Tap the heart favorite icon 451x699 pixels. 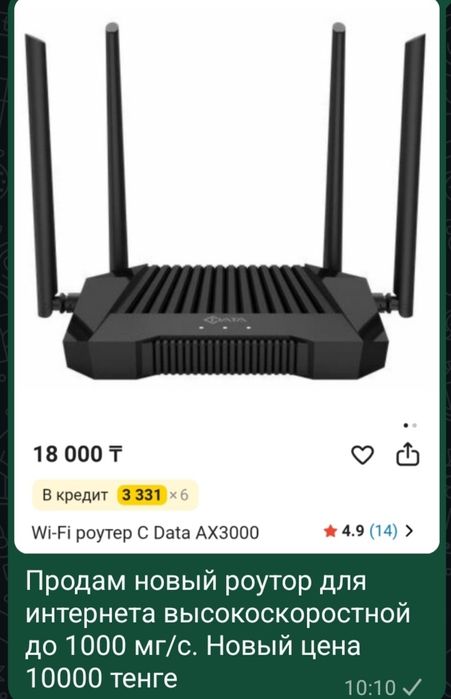(x=362, y=455)
